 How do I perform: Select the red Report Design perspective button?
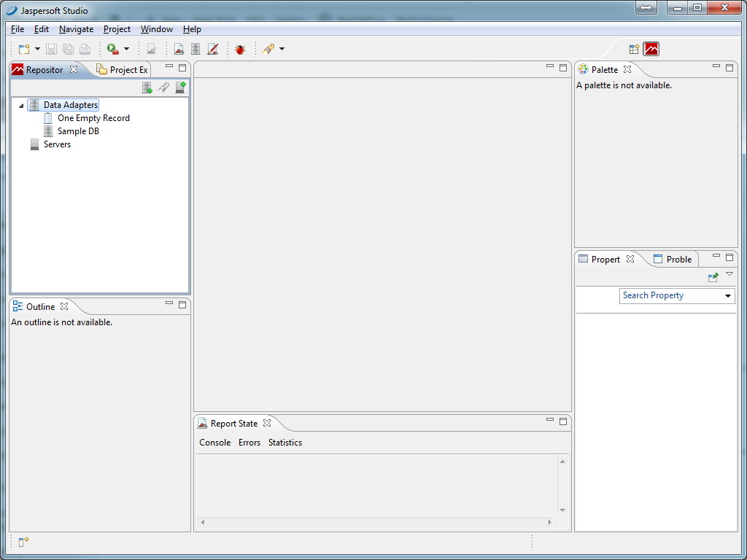tap(651, 49)
